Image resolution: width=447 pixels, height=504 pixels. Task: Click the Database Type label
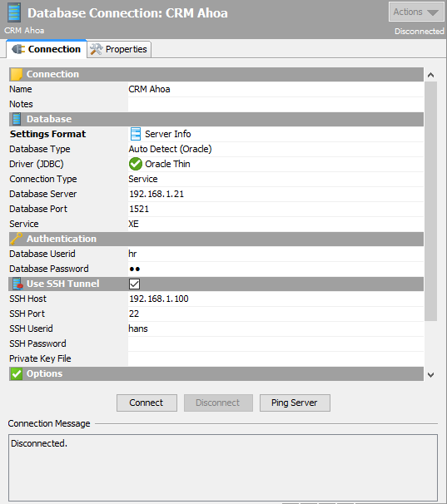pyautogui.click(x=40, y=149)
